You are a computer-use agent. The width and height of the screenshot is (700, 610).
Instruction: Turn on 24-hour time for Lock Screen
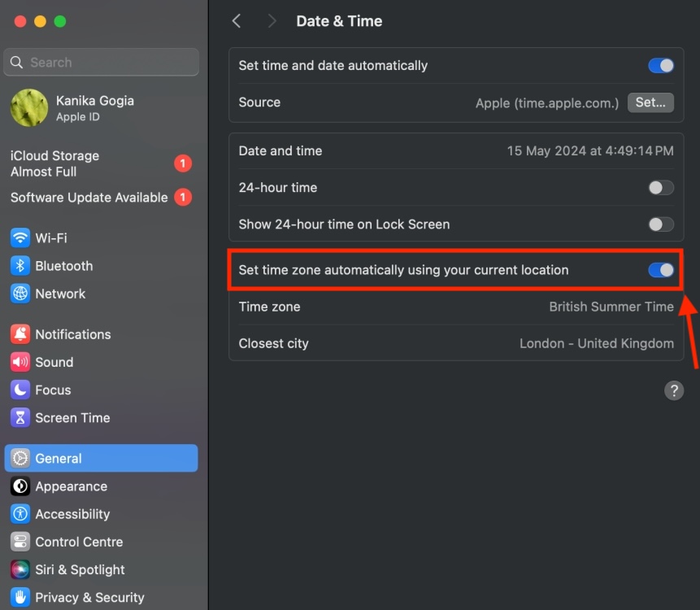[660, 224]
